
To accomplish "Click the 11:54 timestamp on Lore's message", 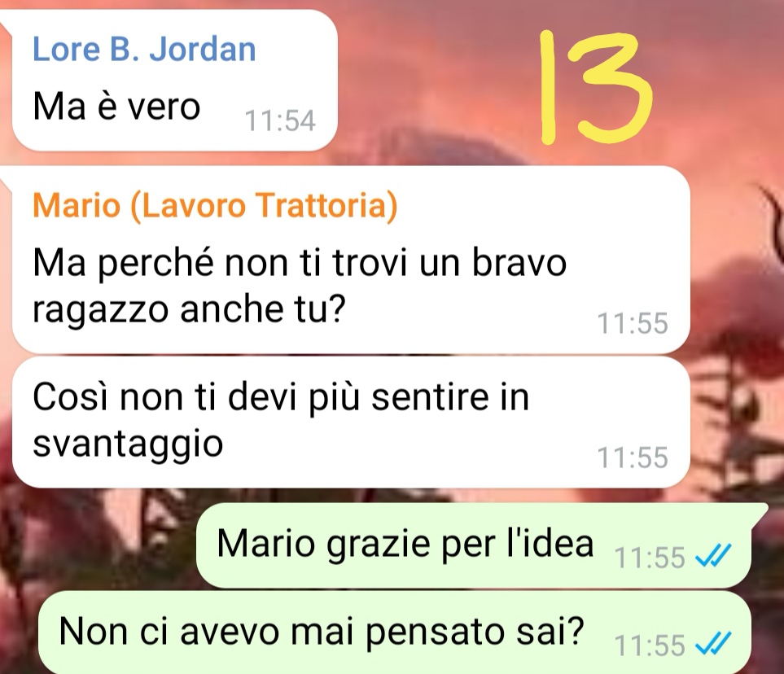I will point(280,120).
